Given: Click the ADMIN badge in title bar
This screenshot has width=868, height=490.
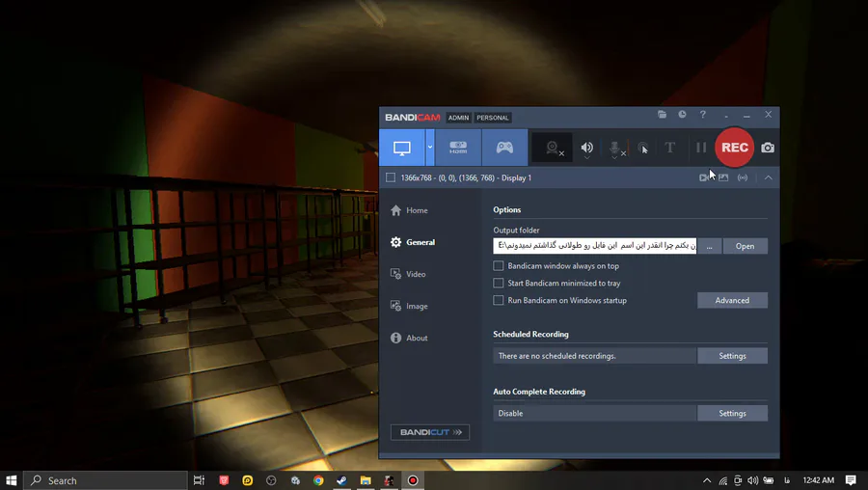Looking at the screenshot, I should point(458,118).
